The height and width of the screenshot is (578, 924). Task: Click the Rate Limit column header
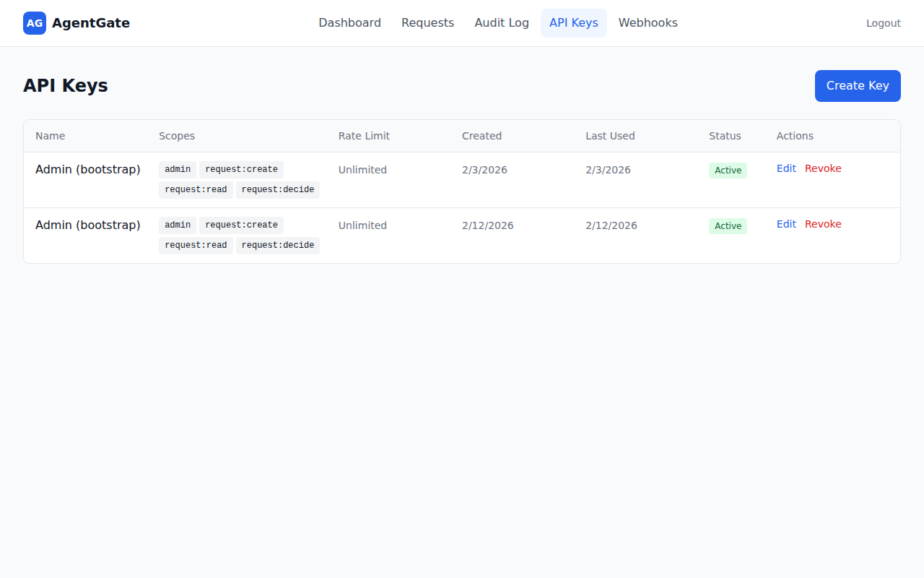364,136
